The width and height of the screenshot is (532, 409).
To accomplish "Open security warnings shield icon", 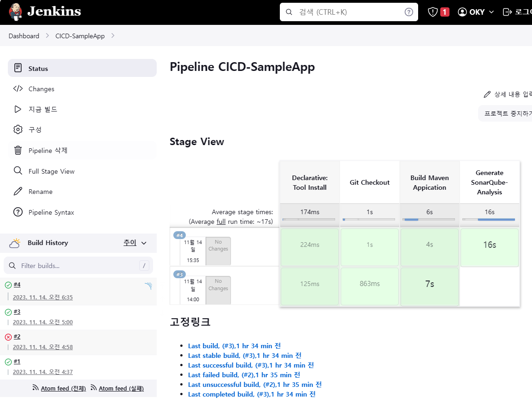I will click(432, 12).
